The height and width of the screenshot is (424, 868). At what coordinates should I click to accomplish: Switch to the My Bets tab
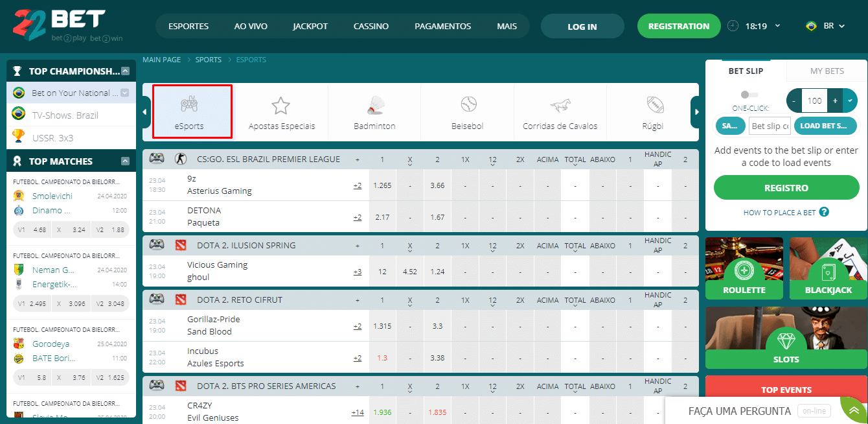coord(827,71)
